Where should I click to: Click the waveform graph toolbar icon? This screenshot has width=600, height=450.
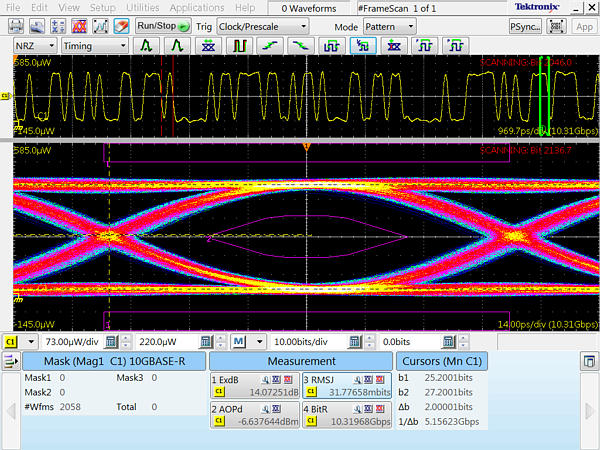tap(100, 27)
